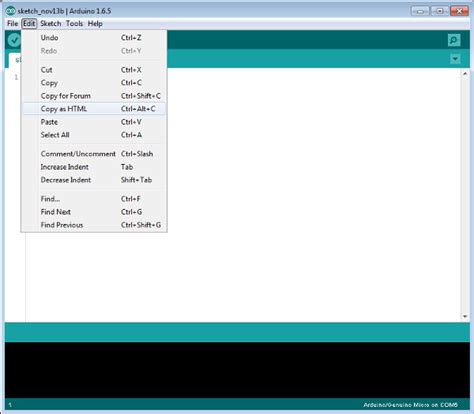Viewport: 474px width, 414px height.
Task: Choose Find Previous
Action: pos(94,225)
